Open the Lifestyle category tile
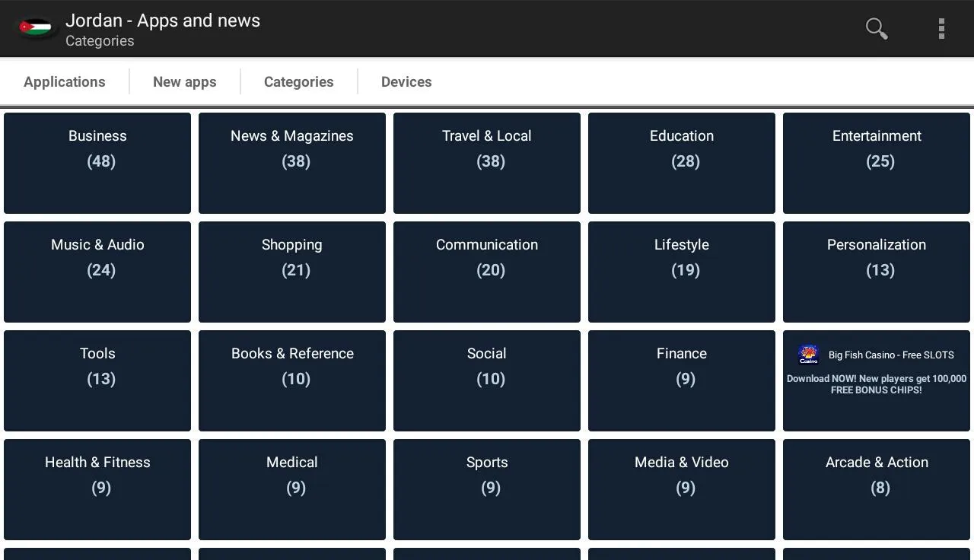The width and height of the screenshot is (974, 560). tap(682, 272)
